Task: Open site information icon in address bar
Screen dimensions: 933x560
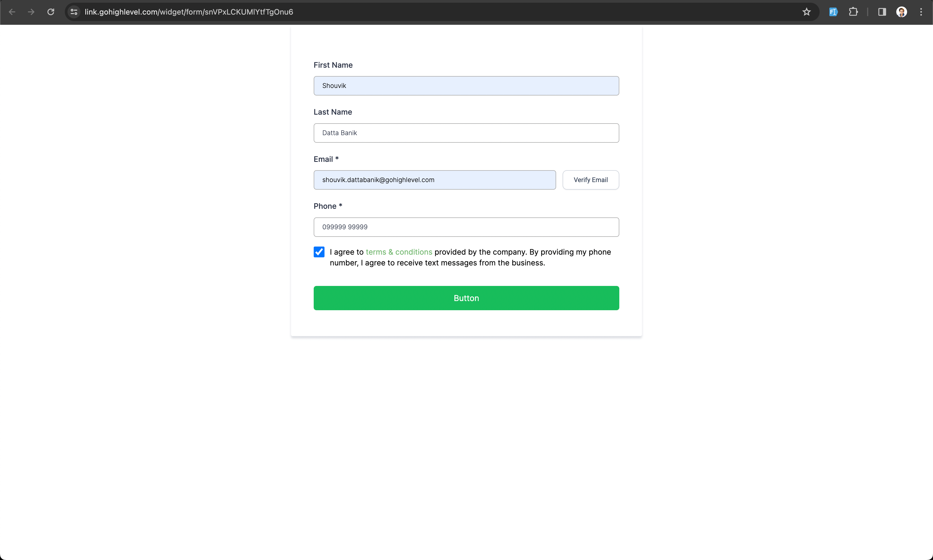Action: click(74, 12)
